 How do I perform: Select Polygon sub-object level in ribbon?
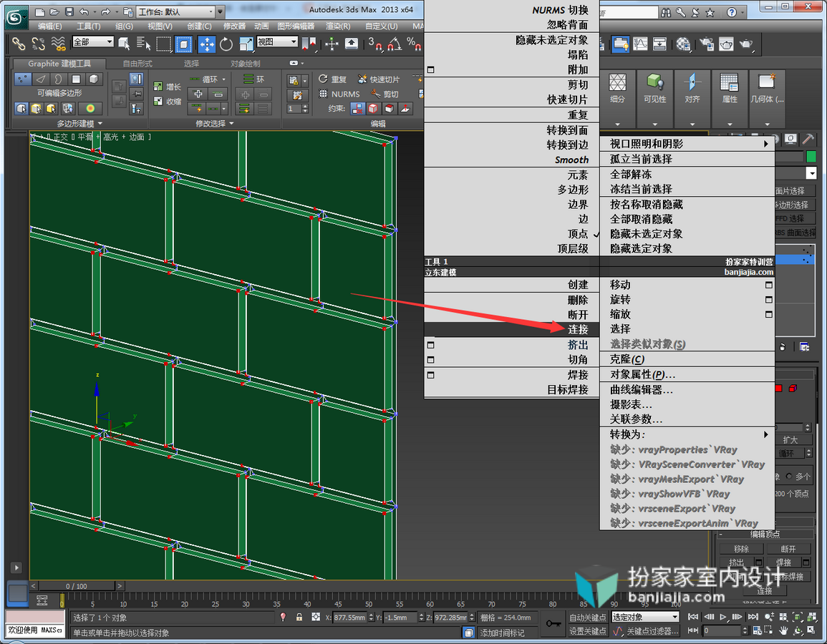pos(76,79)
